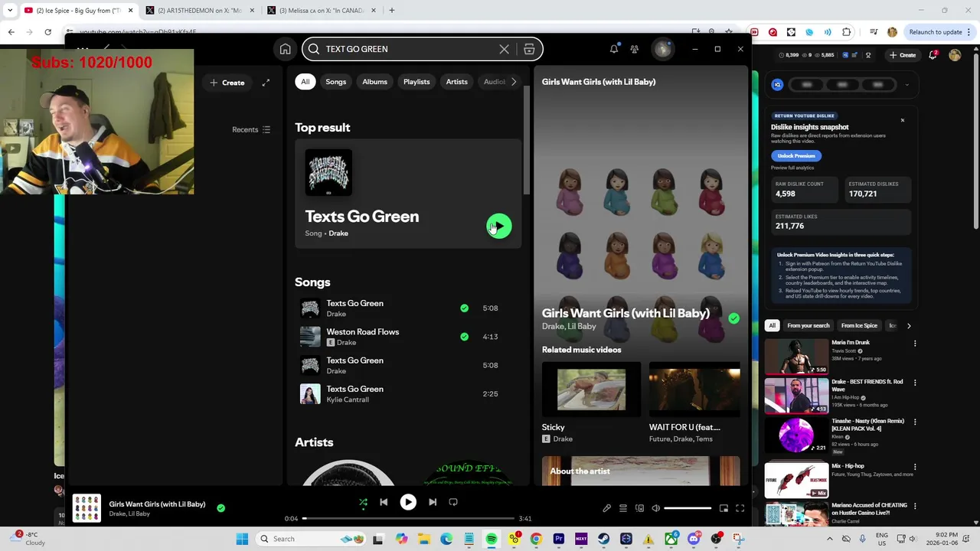Toggle repeat in Spotify player
The height and width of the screenshot is (551, 980).
point(453,502)
